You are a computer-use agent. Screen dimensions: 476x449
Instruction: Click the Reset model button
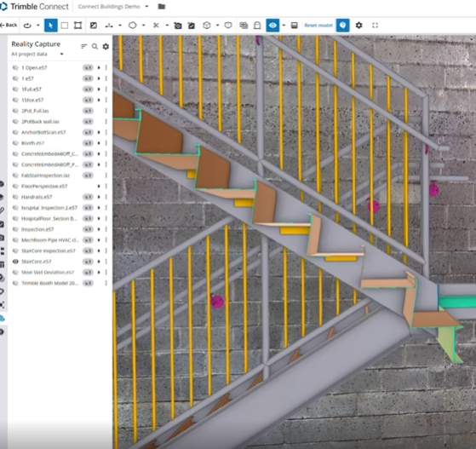click(318, 26)
